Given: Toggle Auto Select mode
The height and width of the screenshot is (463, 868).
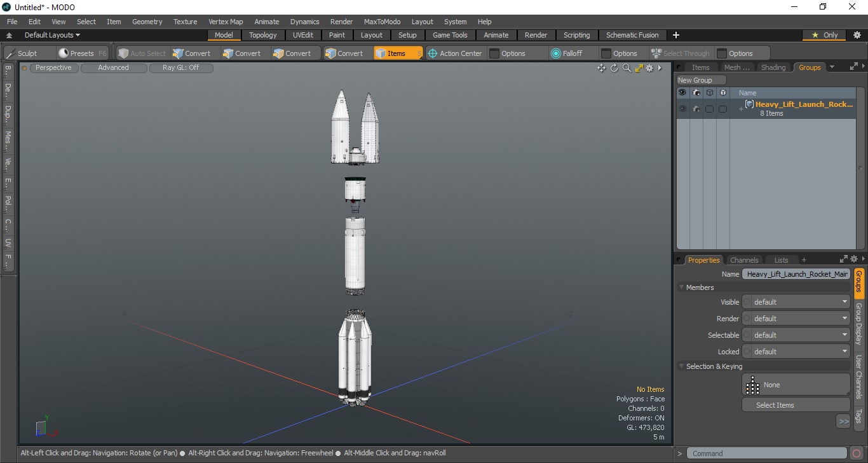Looking at the screenshot, I should 142,53.
